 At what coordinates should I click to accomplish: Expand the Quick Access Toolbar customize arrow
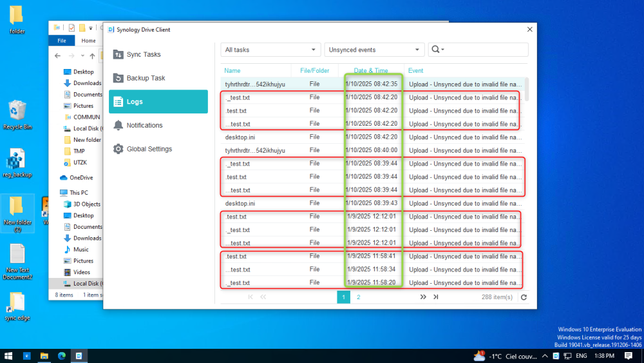click(x=91, y=28)
